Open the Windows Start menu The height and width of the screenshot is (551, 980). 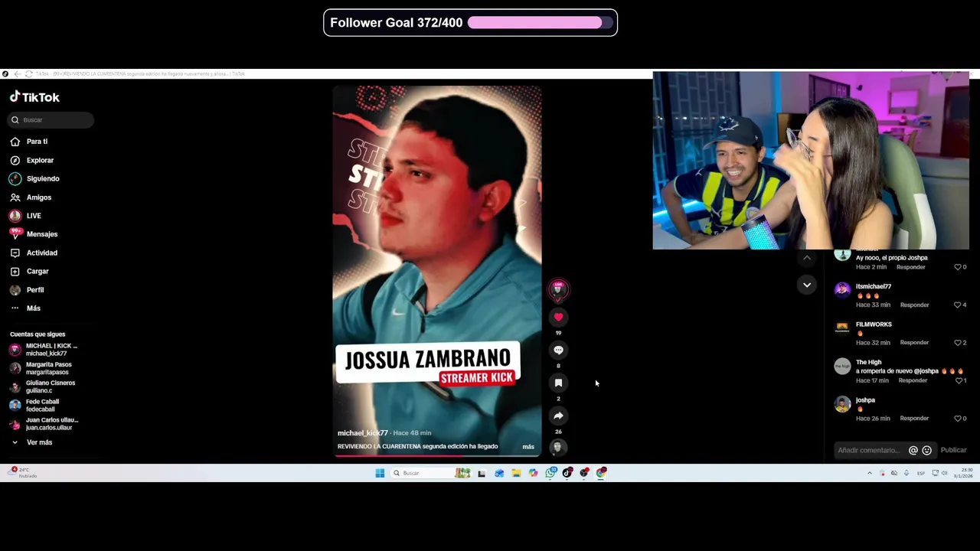point(380,473)
